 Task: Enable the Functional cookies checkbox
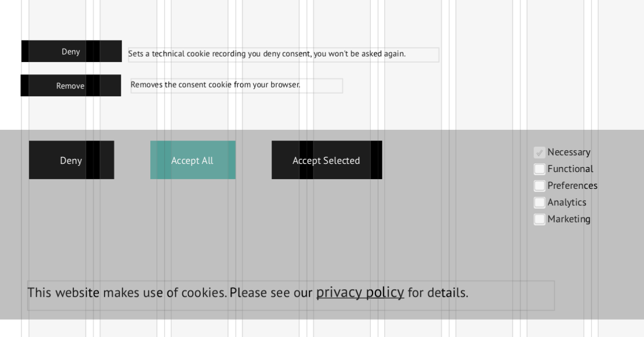tap(539, 169)
